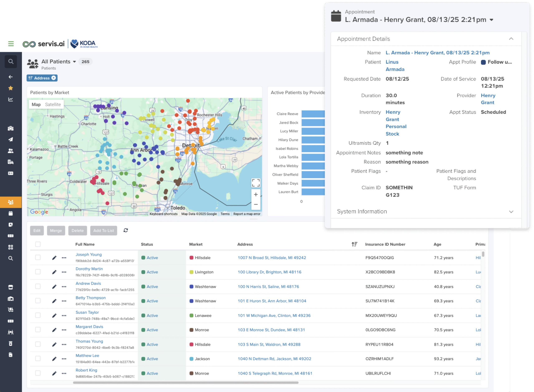534x392 pixels.
Task: Switch map to Satellite view
Action: 53,104
